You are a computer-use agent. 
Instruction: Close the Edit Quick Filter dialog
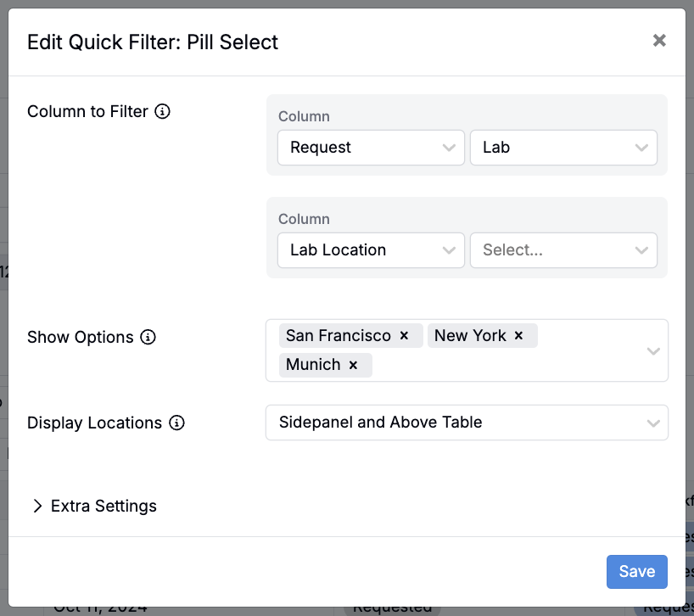coord(659,41)
